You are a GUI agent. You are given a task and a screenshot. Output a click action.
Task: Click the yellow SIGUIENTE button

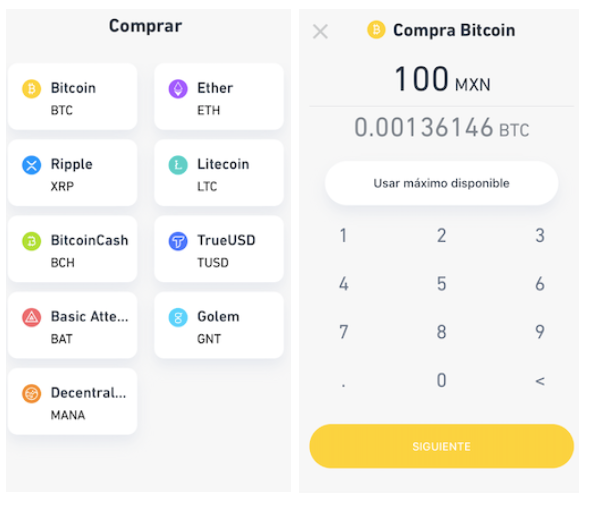[441, 446]
